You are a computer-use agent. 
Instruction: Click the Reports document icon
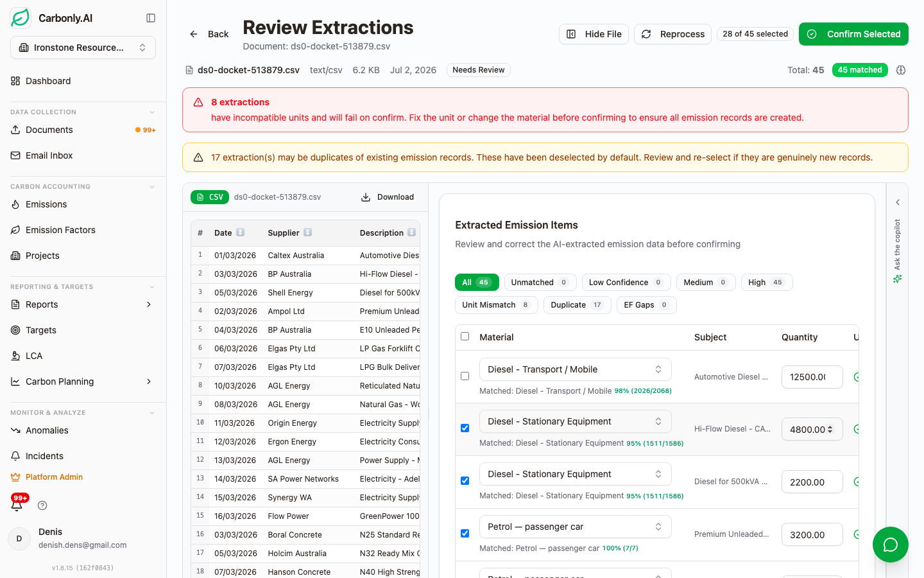click(15, 304)
